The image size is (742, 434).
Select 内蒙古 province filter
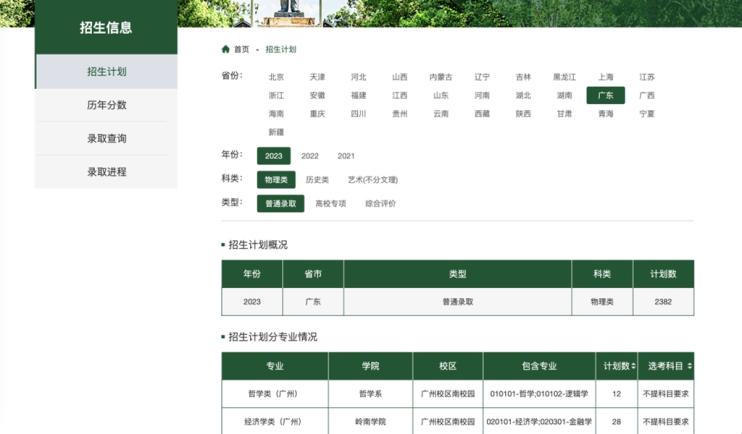point(441,77)
